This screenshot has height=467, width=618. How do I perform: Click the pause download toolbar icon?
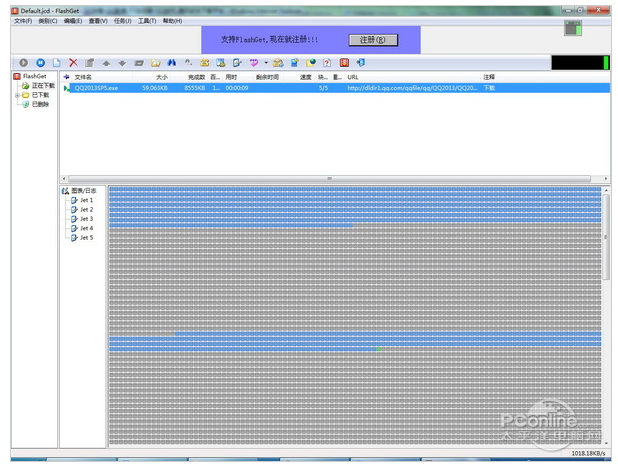(x=40, y=63)
